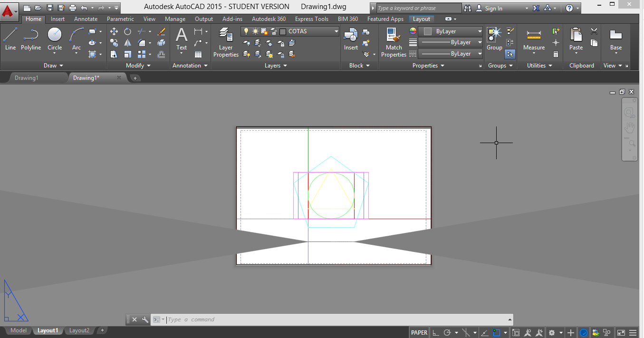Select the Copy objects tool in Modify panel
This screenshot has height=338, width=644.
pos(114,43)
